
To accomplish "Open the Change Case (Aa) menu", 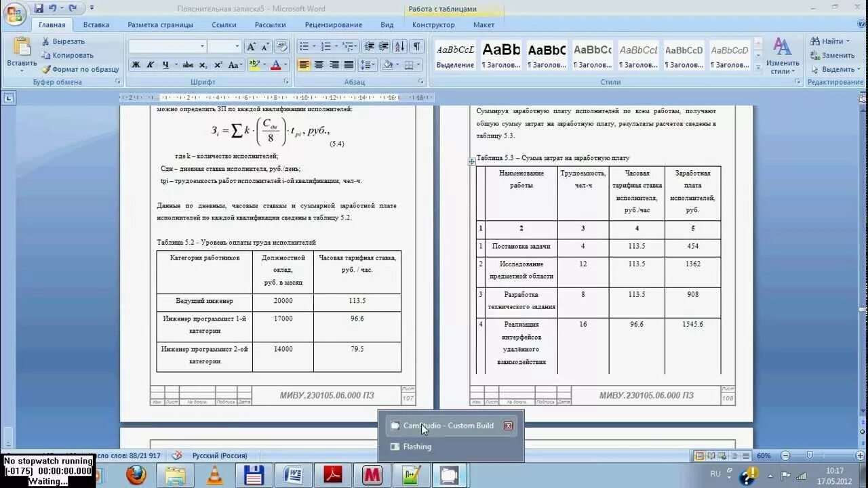I will click(x=235, y=65).
